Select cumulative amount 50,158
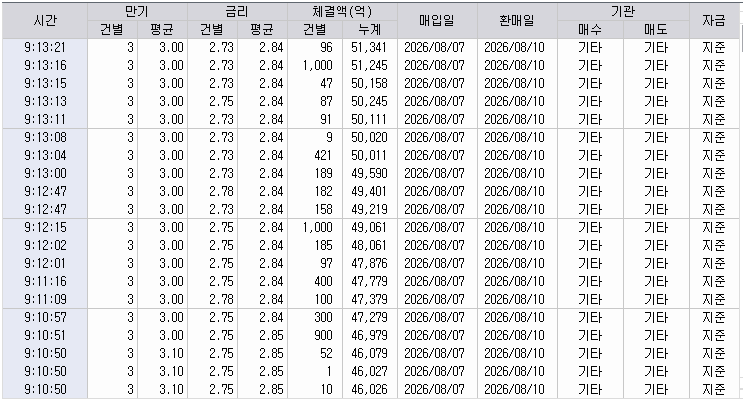 (369, 83)
